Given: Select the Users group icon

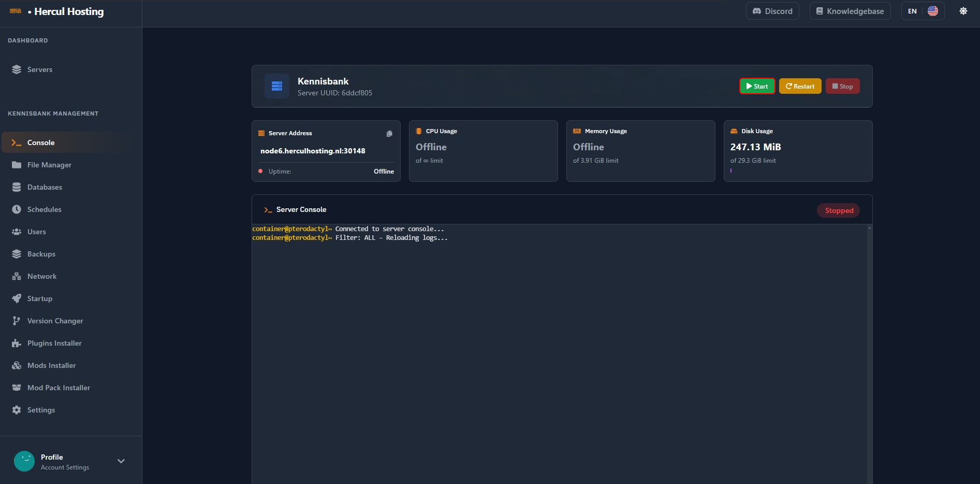Looking at the screenshot, I should 17,232.
